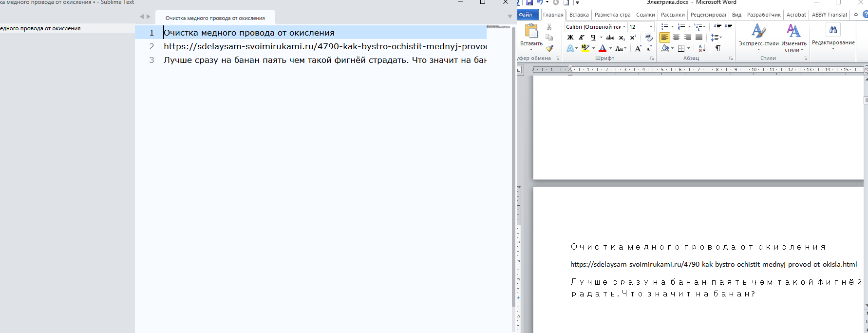
Task: Switch to the Ссылки ribbon tab
Action: tap(645, 15)
